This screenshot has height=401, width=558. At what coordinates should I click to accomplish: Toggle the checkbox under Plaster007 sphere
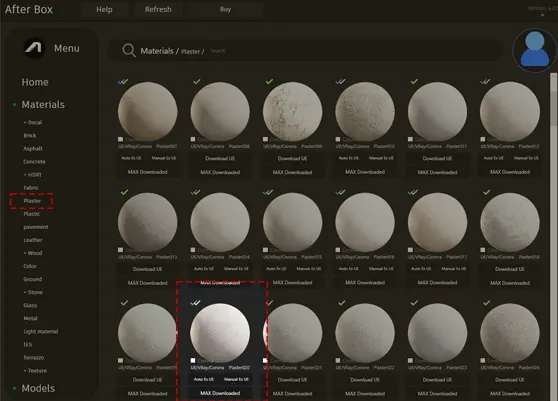[121, 139]
